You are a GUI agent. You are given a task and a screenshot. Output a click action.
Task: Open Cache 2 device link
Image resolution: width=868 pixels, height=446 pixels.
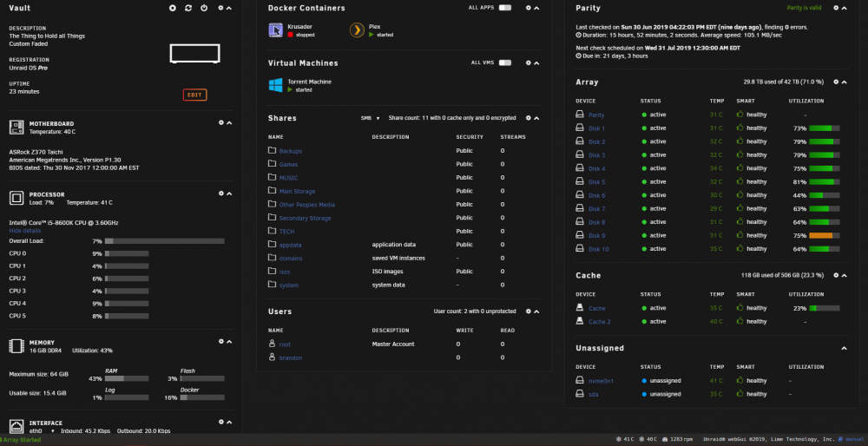point(600,322)
